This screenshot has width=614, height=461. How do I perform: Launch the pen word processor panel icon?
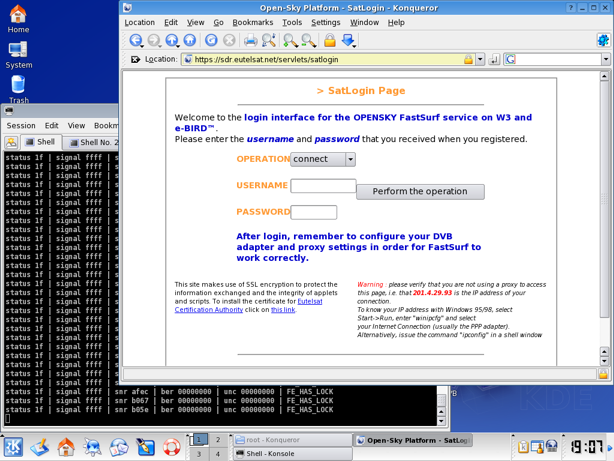[145, 447]
